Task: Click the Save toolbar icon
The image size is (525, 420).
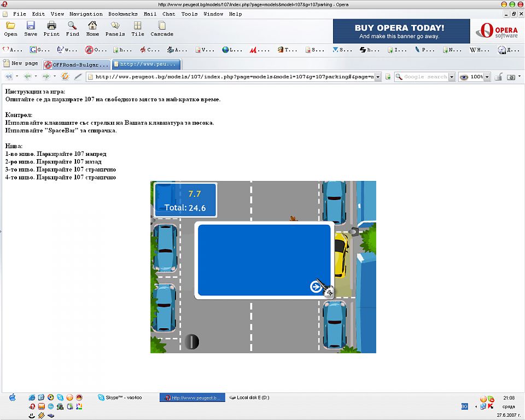Action: pyautogui.click(x=31, y=28)
